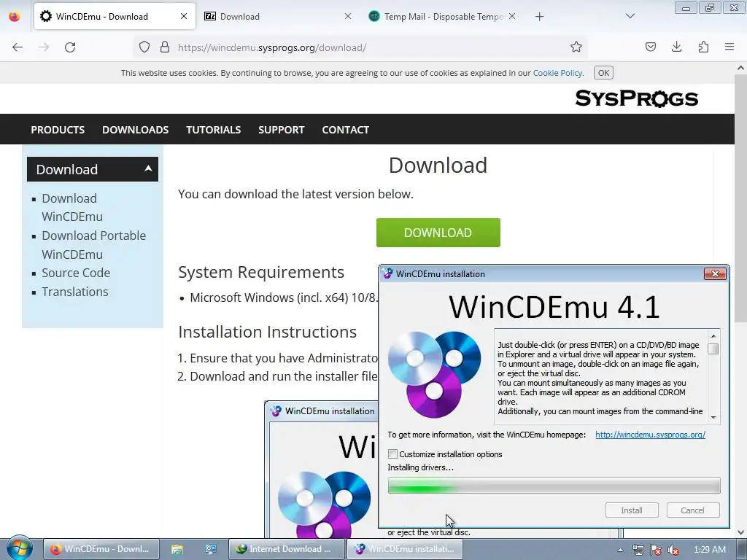Open the Pocket save icon

pos(651,47)
